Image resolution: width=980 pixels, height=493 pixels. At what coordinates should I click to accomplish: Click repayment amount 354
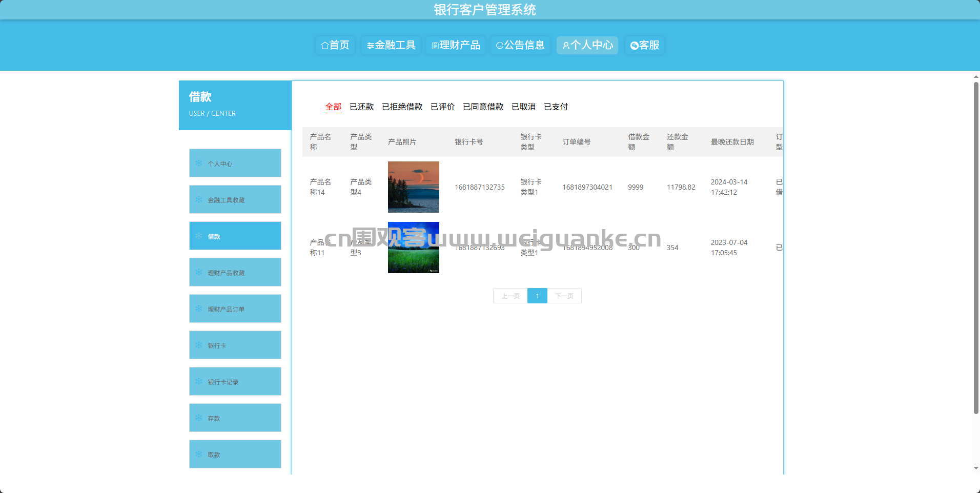(672, 248)
